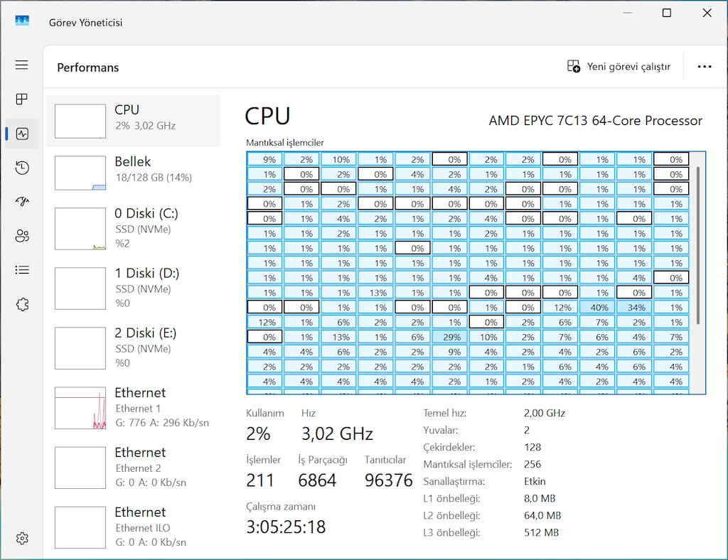Open the Processes page icon
The width and height of the screenshot is (728, 560).
click(22, 99)
